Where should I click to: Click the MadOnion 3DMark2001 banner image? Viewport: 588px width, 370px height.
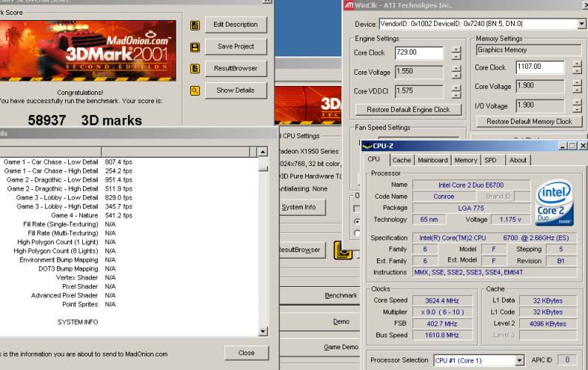pyautogui.click(x=87, y=50)
